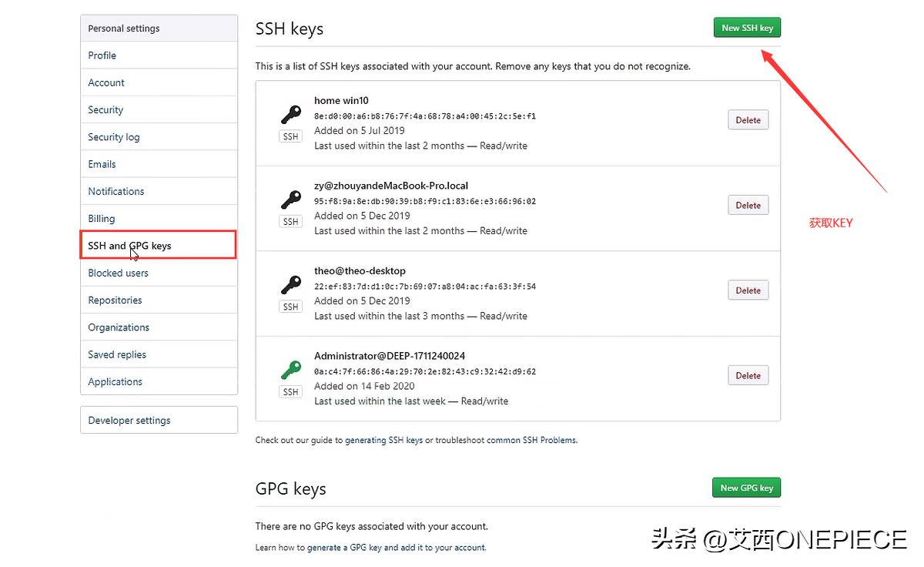Follow the common SSH Problems link

coord(531,441)
